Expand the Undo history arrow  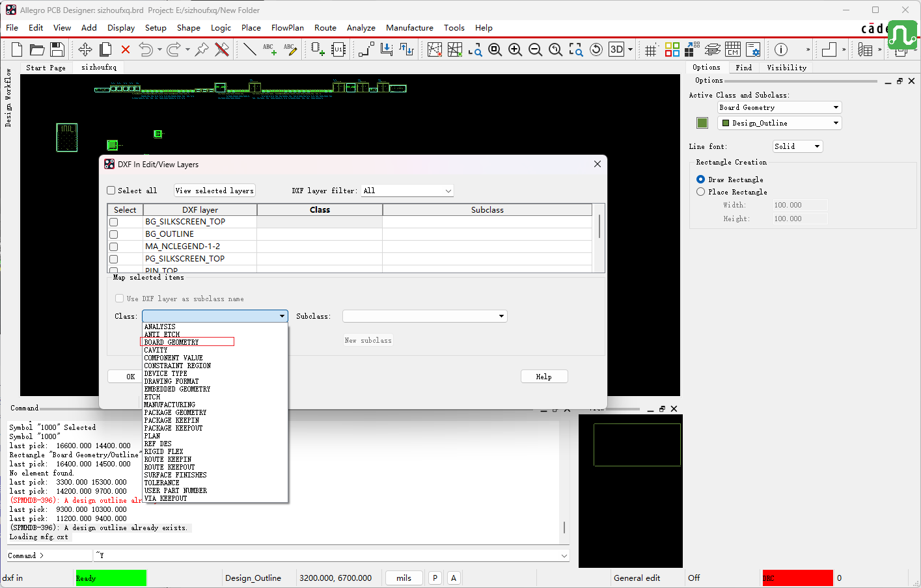tap(159, 49)
